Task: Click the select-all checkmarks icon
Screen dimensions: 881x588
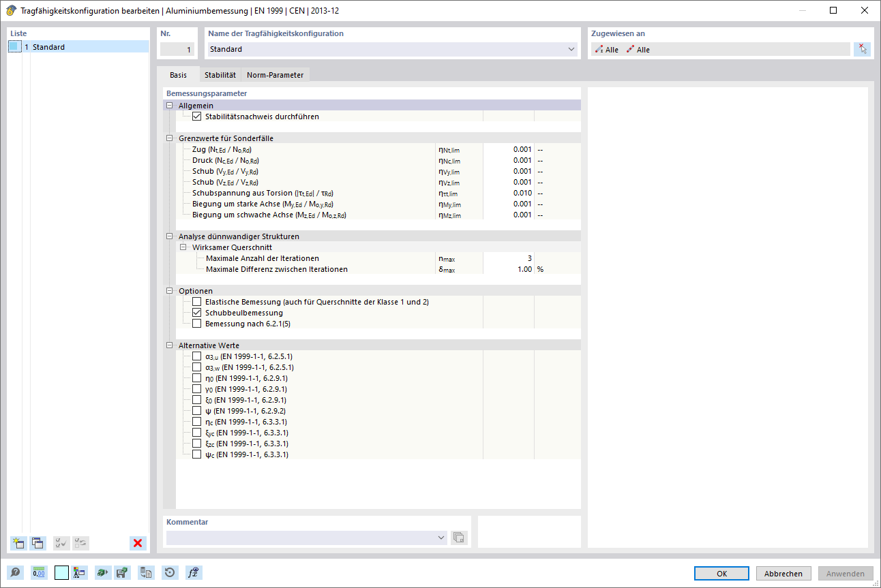Action: 61,543
